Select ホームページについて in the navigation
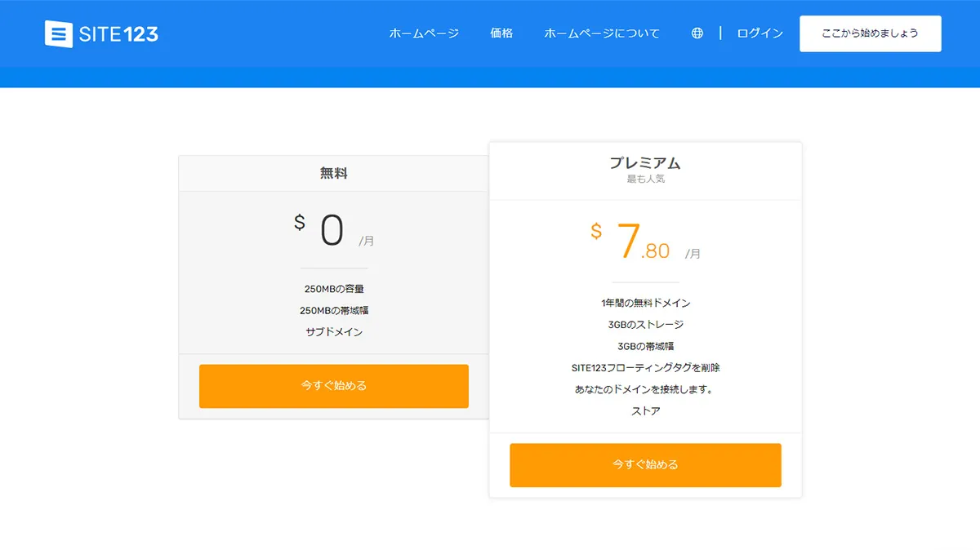This screenshot has height=550, width=980. [x=602, y=33]
